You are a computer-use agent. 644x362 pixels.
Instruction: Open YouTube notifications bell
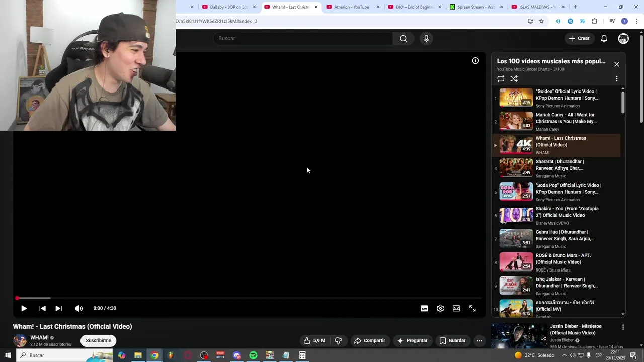604,38
